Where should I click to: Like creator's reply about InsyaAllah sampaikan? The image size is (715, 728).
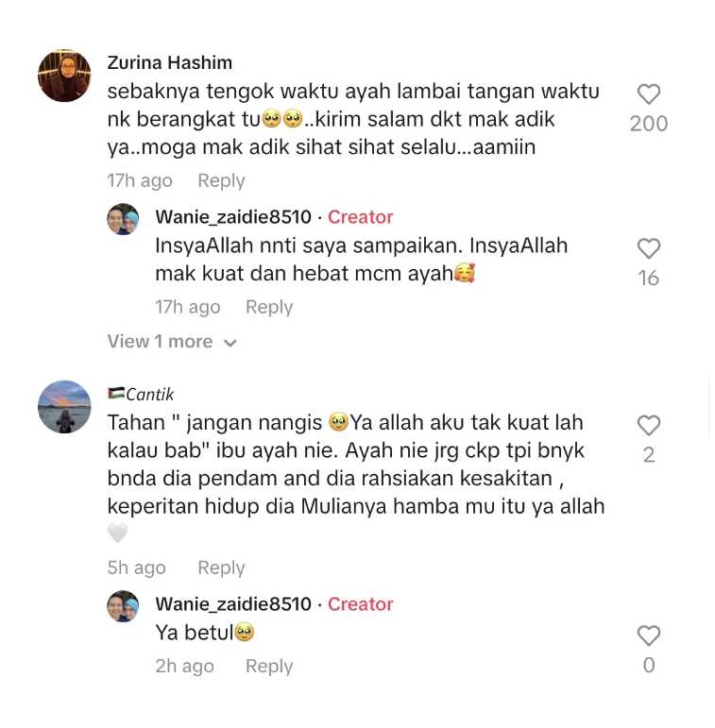[x=649, y=248]
